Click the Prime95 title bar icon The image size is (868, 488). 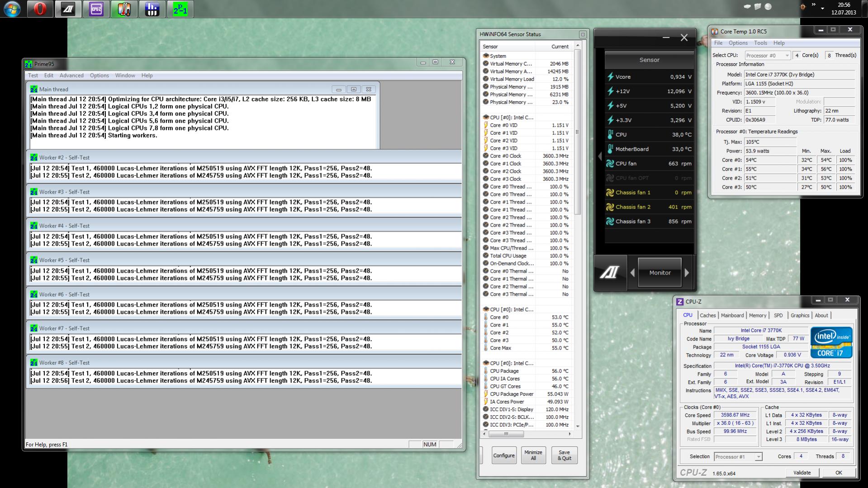click(x=29, y=64)
